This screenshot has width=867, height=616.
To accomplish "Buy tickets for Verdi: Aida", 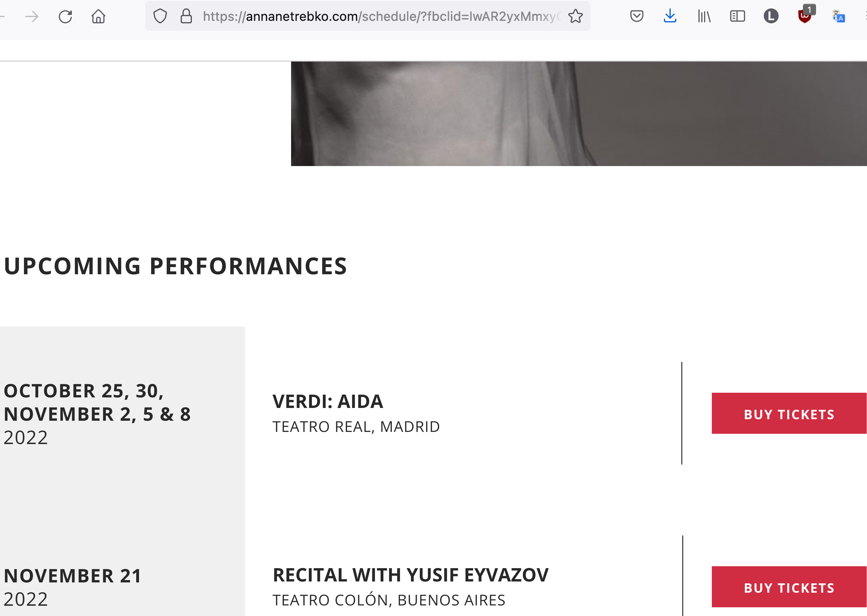I will [789, 414].
